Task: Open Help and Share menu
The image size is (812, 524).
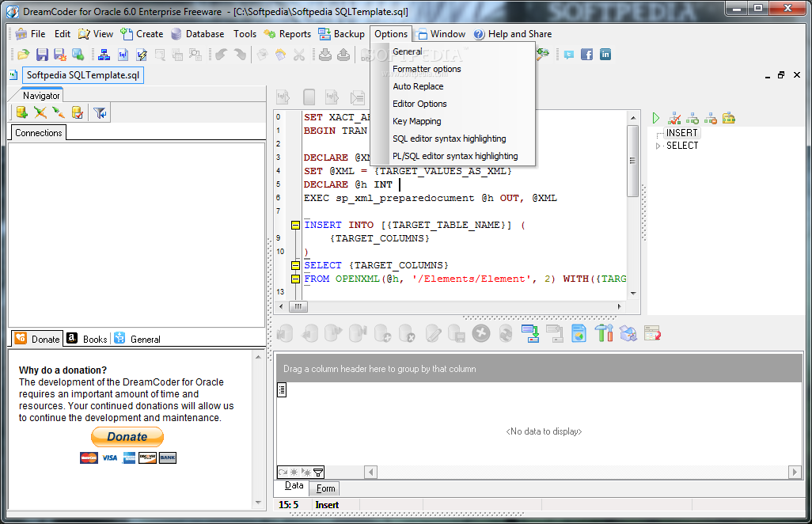Action: pyautogui.click(x=513, y=34)
